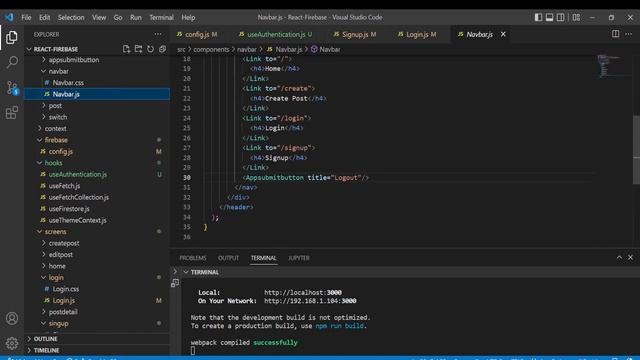Collapse all folders in Explorer
The image size is (640, 360).
(x=162, y=49)
